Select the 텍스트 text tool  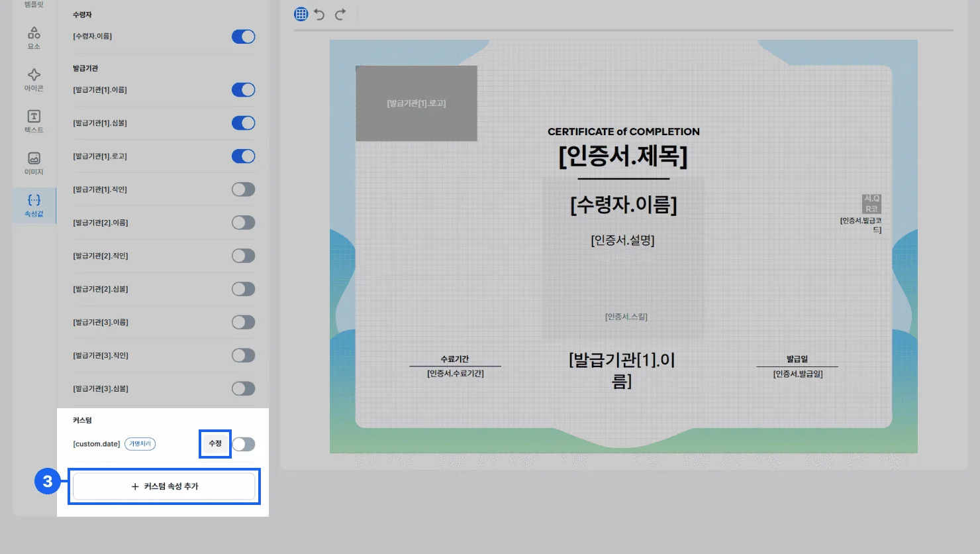coord(34,121)
